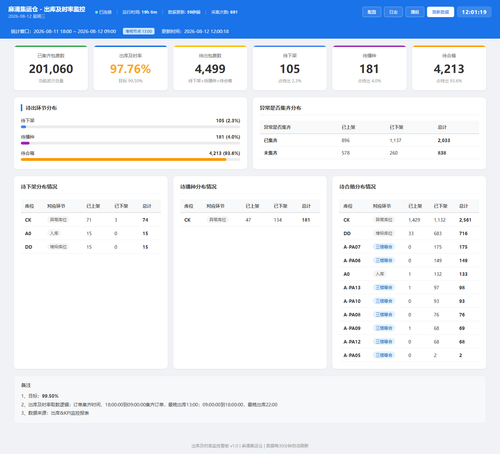
Task: Click CK in the middle bottom table
Action: [187, 220]
